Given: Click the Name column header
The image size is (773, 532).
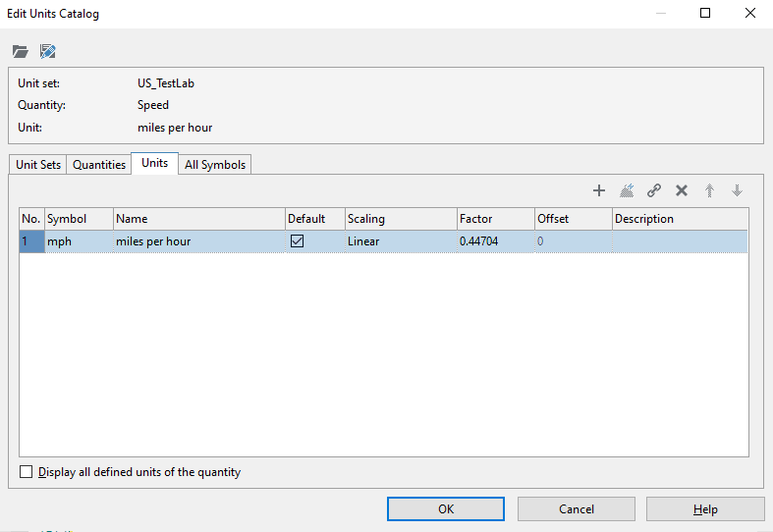Looking at the screenshot, I should click(198, 219).
